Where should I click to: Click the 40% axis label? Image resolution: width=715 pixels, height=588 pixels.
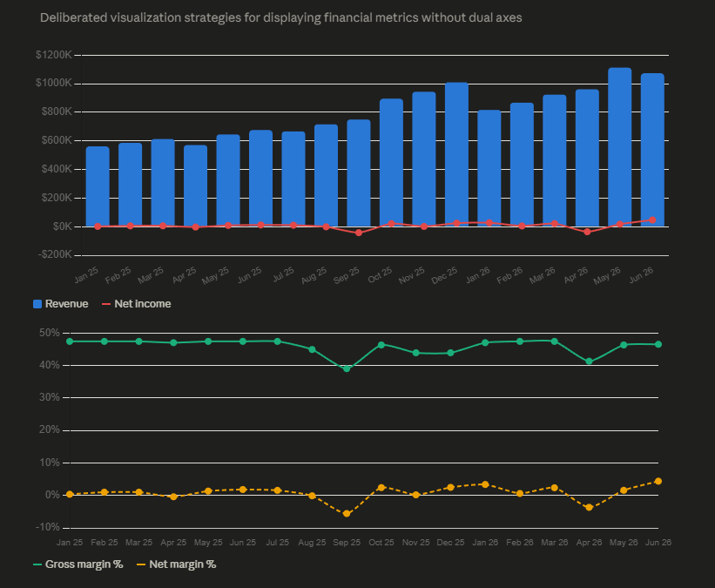point(50,365)
